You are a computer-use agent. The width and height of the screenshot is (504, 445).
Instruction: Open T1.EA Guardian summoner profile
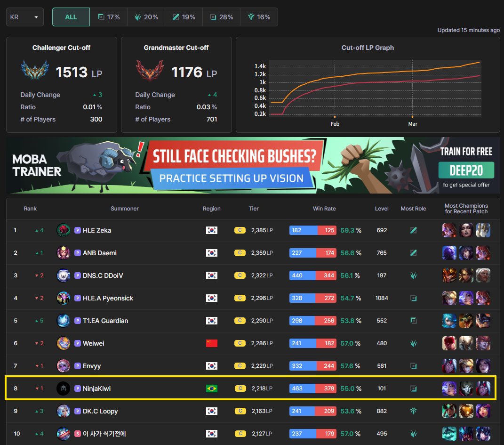click(105, 321)
